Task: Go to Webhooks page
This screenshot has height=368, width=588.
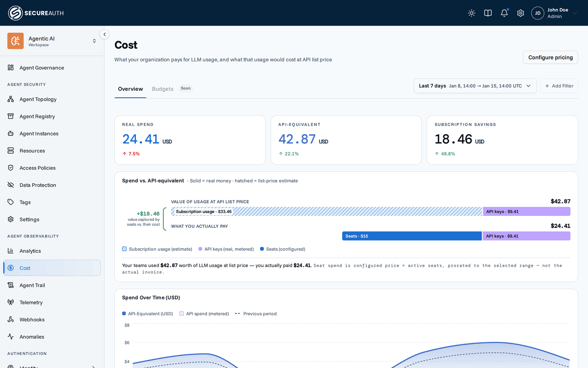Action: click(52, 319)
